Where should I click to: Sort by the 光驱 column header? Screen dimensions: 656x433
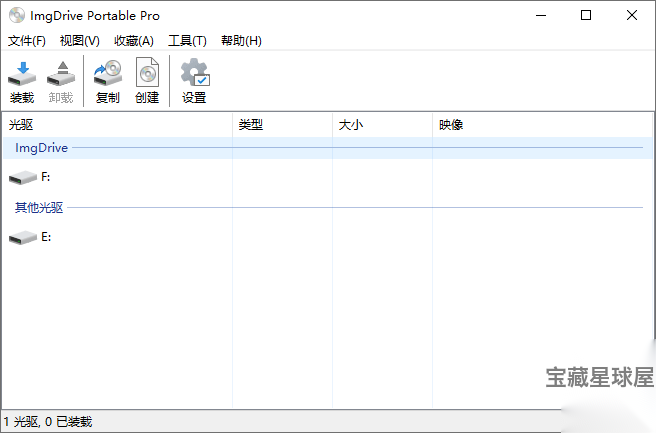117,125
